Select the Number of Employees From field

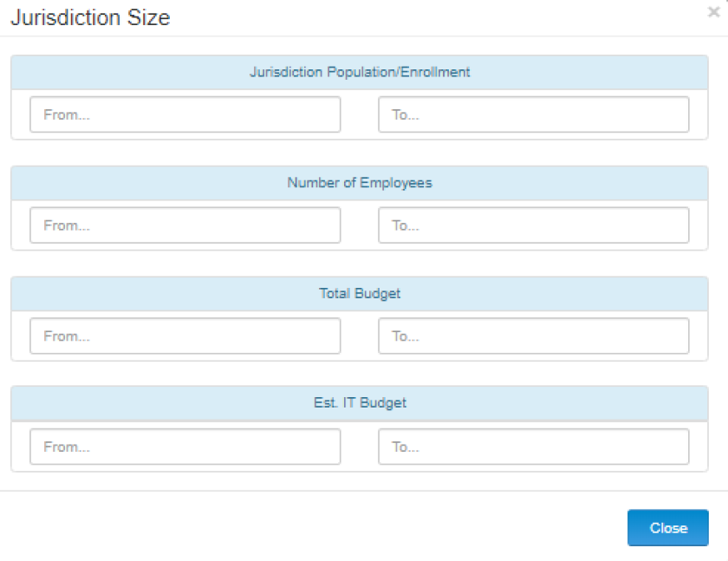tap(185, 225)
